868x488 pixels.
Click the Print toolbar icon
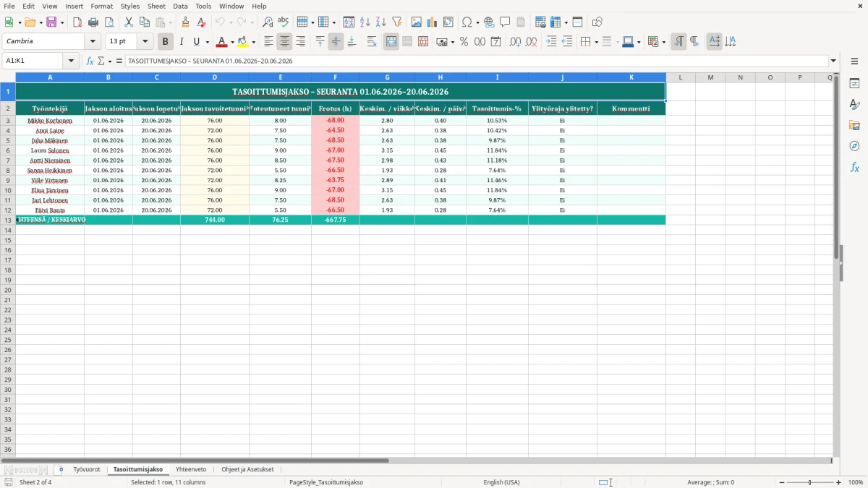tap(93, 22)
